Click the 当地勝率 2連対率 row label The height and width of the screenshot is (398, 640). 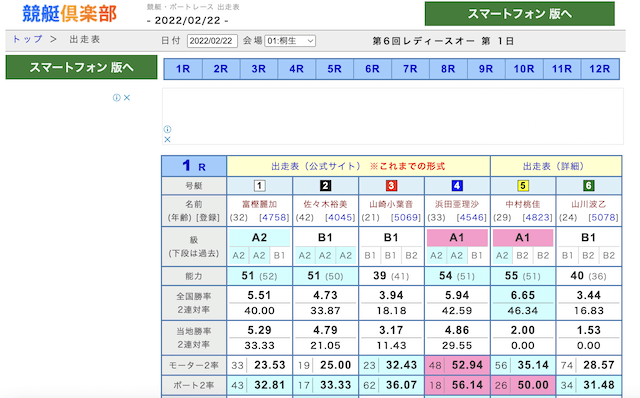(194, 338)
